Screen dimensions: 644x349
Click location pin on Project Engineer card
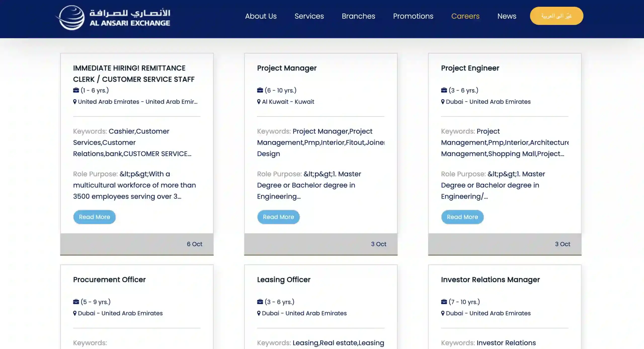pos(442,102)
